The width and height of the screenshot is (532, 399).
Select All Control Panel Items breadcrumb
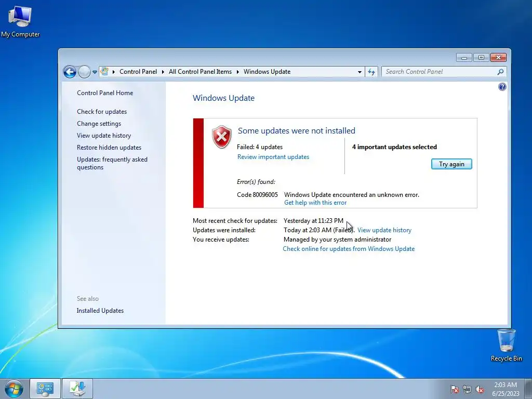point(200,72)
